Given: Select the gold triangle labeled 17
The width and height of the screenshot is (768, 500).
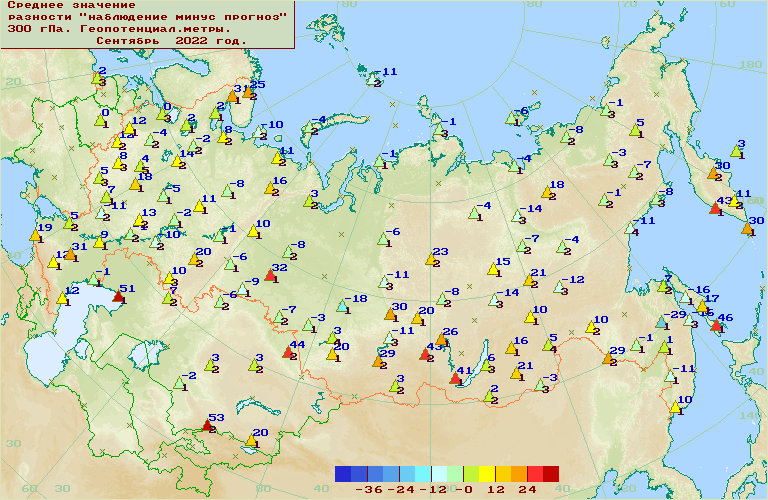Looking at the screenshot, I should point(702,306).
